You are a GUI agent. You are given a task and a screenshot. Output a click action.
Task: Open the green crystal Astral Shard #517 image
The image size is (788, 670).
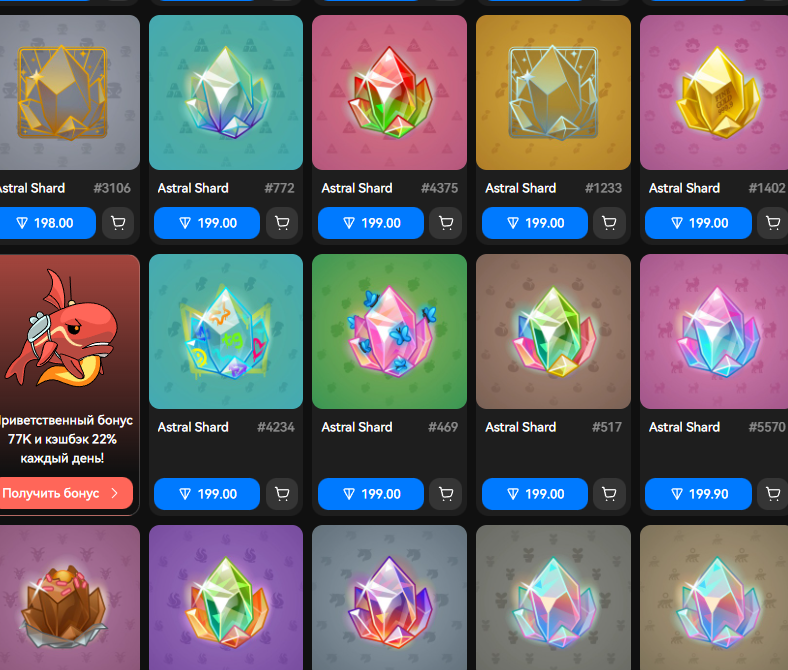click(x=553, y=331)
